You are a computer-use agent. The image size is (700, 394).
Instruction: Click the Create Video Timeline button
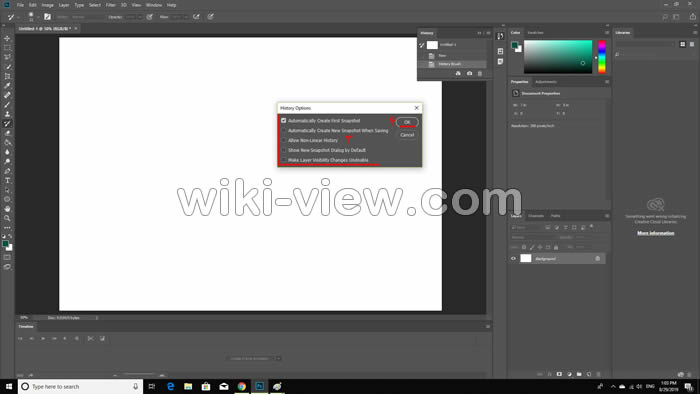[250, 358]
